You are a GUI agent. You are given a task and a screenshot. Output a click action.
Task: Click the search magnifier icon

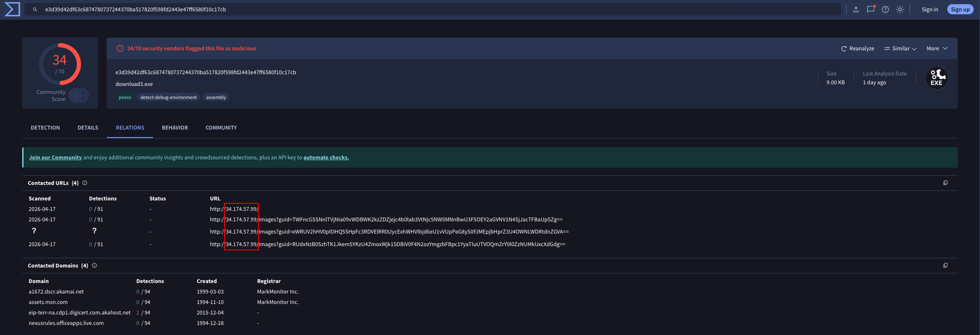tap(35, 10)
